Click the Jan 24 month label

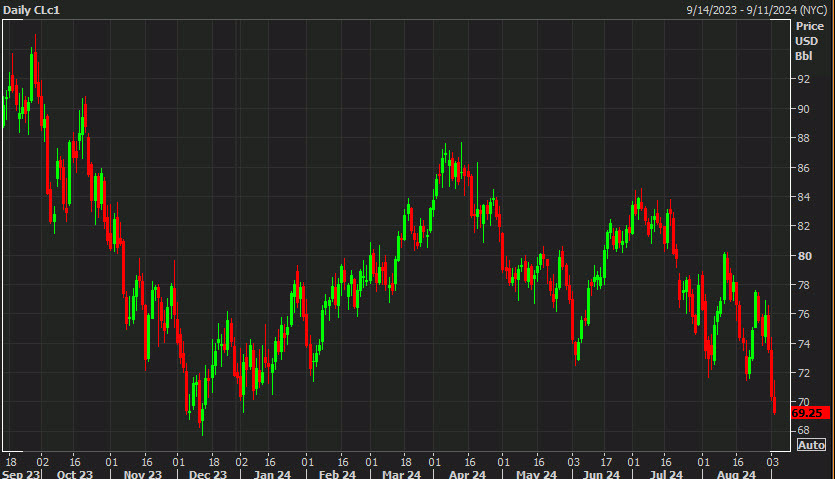click(272, 474)
